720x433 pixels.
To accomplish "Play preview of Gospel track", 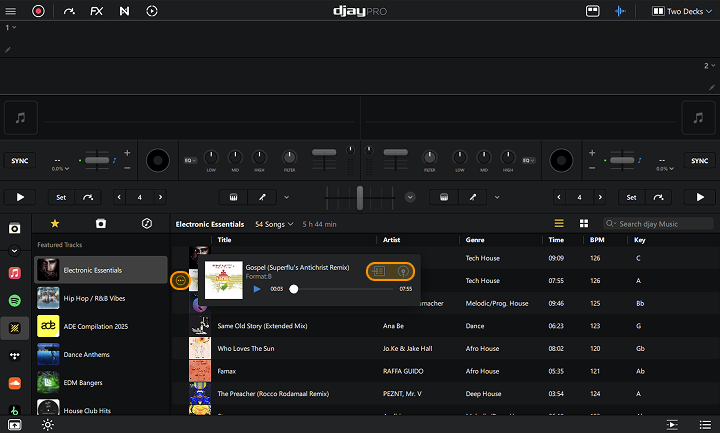I will [257, 289].
